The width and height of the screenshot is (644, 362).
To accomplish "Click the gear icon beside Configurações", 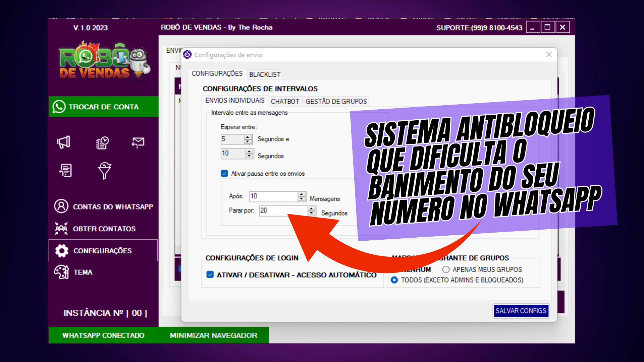I will point(62,251).
